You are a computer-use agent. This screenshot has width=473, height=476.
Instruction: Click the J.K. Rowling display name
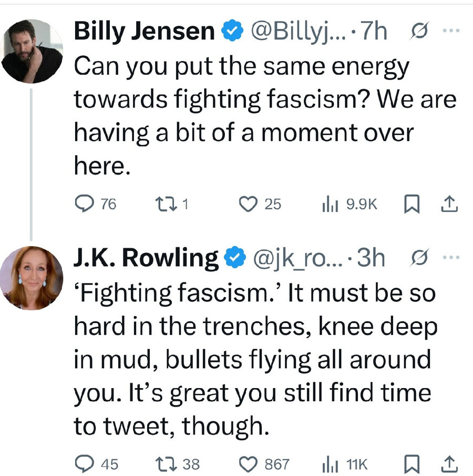tap(146, 258)
